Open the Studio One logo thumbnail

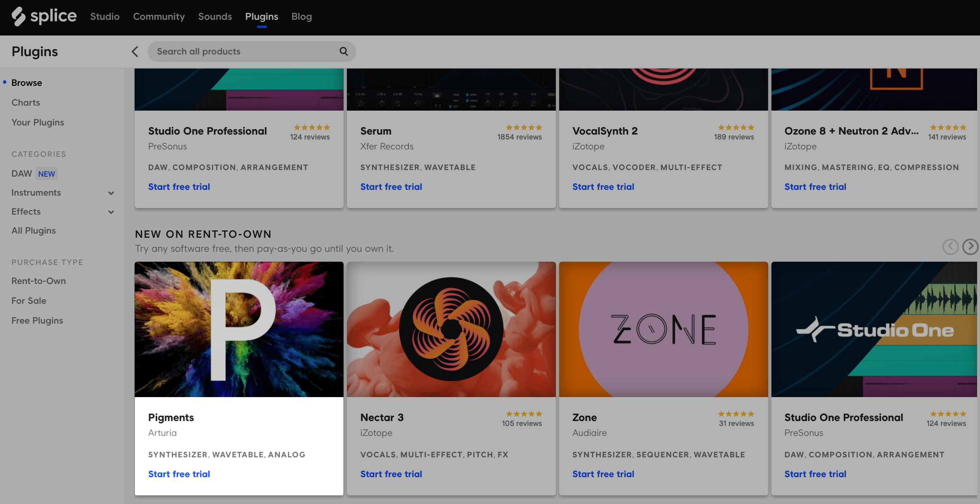pos(874,329)
